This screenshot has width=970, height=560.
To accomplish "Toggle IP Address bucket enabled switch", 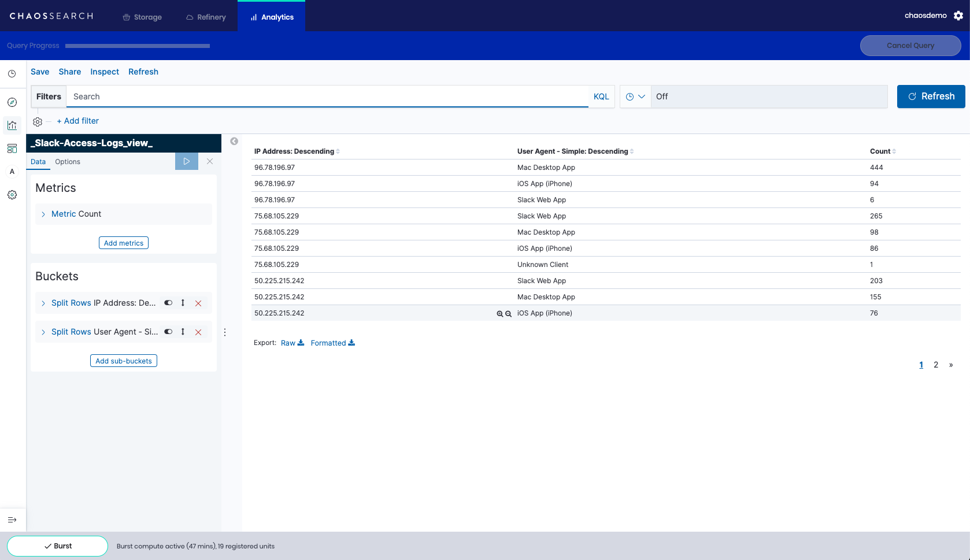I will [x=168, y=303].
